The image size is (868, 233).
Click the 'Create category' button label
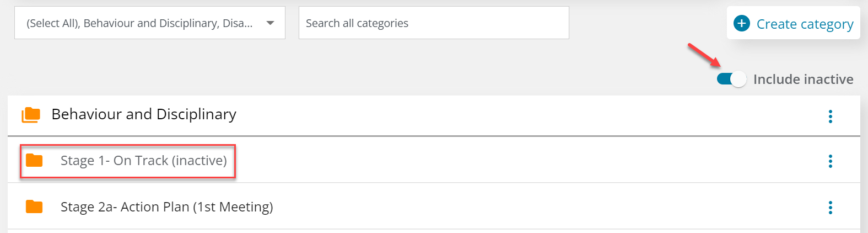[805, 24]
